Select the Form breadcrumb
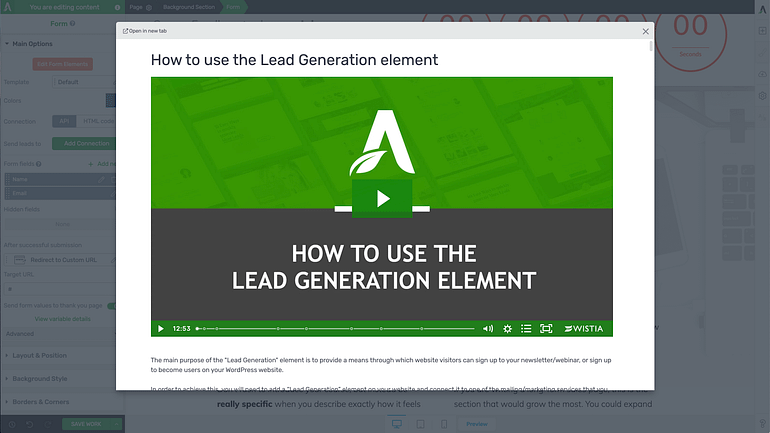Image resolution: width=770 pixels, height=433 pixels. click(233, 7)
